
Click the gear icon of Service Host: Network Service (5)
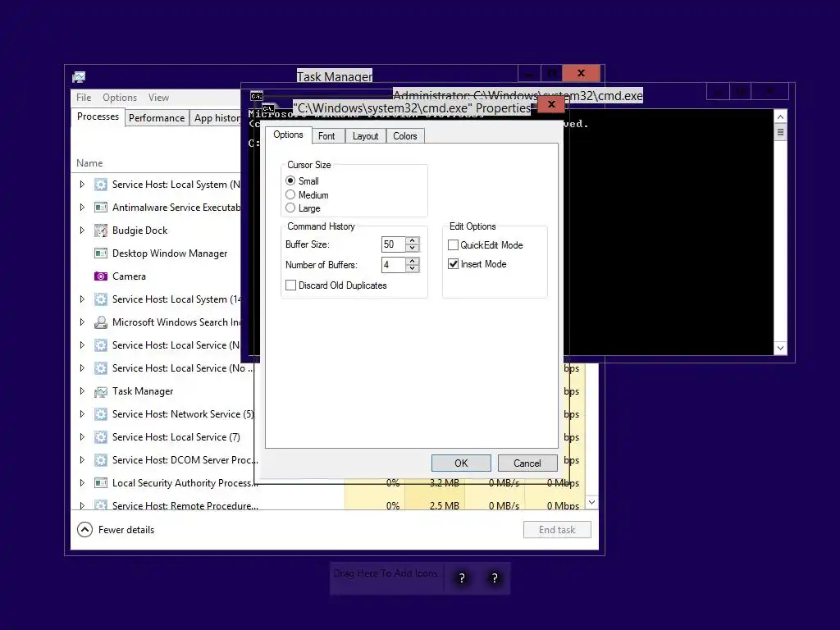coord(101,414)
